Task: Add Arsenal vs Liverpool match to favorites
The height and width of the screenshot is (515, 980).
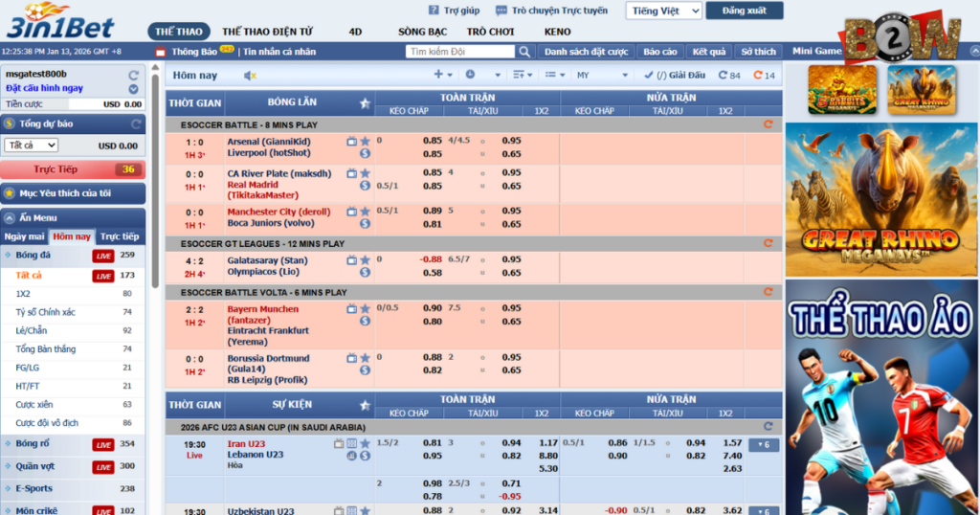Action: (365, 142)
